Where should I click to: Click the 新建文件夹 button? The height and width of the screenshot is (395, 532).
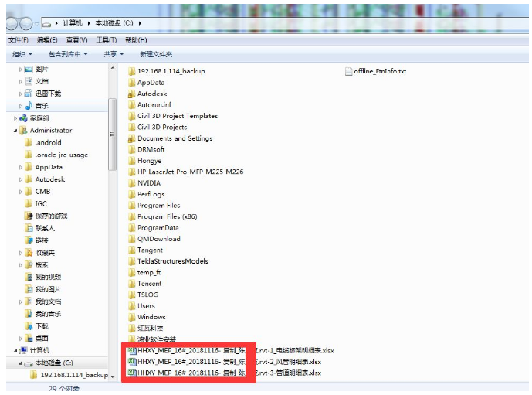pyautogui.click(x=156, y=54)
